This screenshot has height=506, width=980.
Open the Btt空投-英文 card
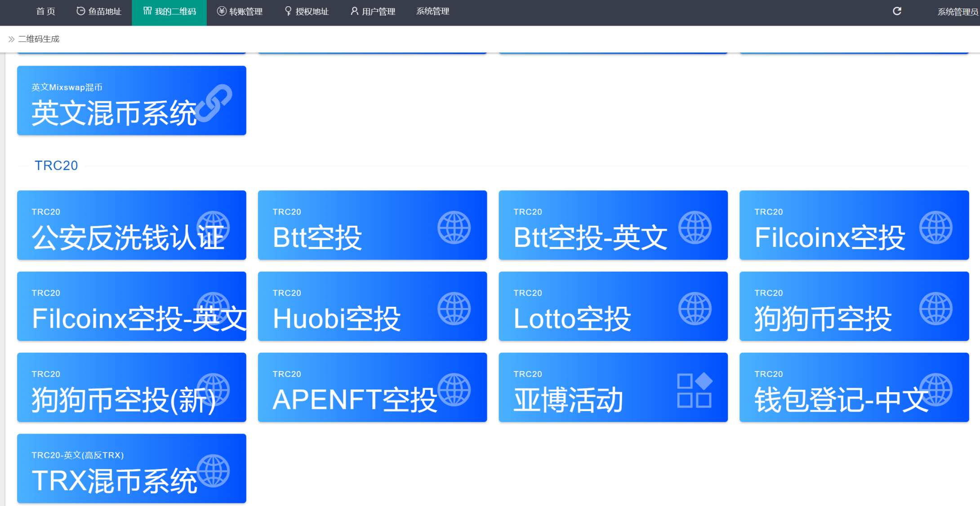613,225
